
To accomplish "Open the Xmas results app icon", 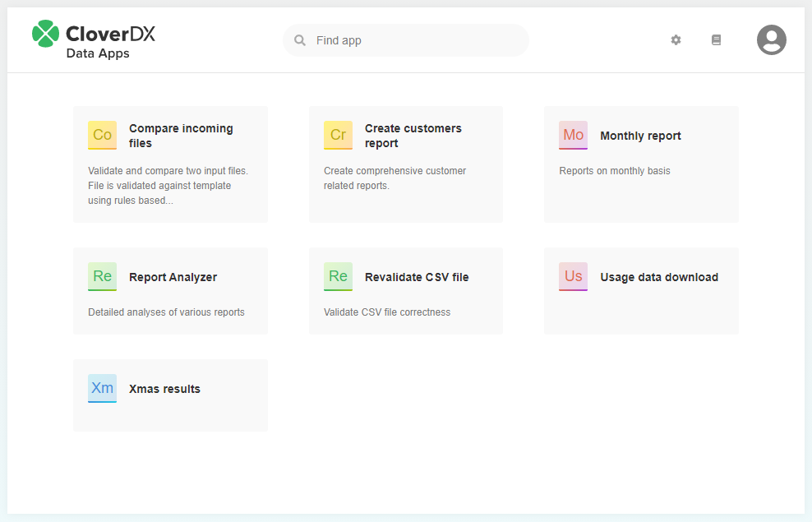I will [x=102, y=388].
